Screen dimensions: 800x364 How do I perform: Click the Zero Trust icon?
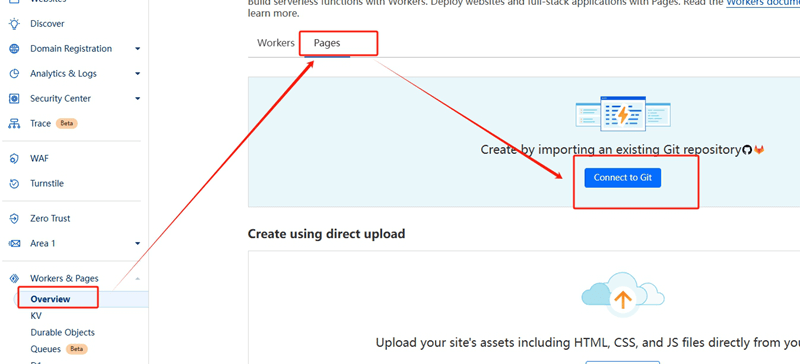pyautogui.click(x=15, y=219)
